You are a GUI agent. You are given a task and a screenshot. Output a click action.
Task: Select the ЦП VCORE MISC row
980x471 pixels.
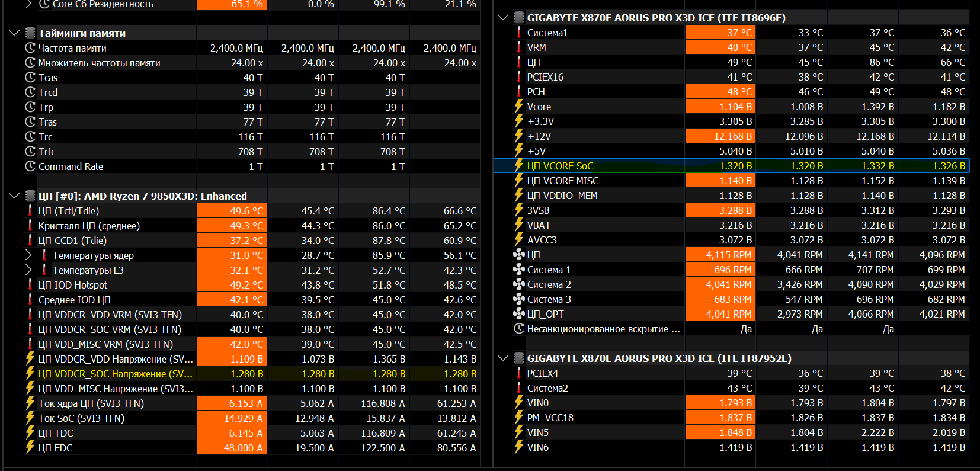(740, 181)
